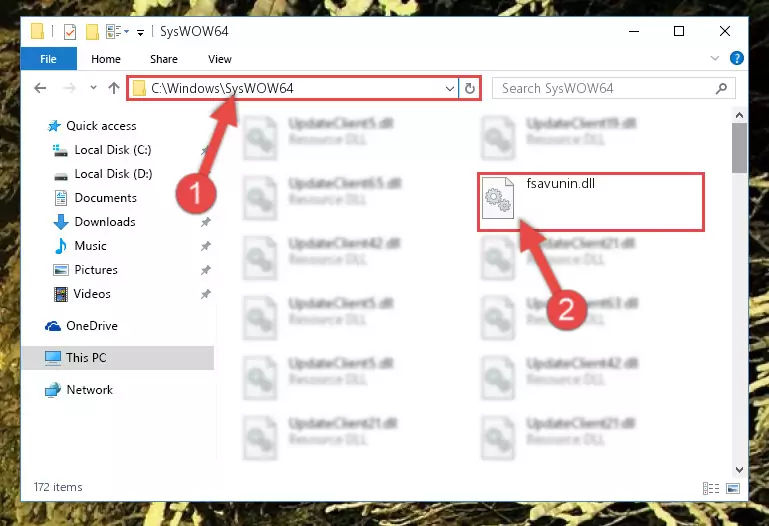Switch to the View ribbon tab
This screenshot has width=769, height=526.
220,59
